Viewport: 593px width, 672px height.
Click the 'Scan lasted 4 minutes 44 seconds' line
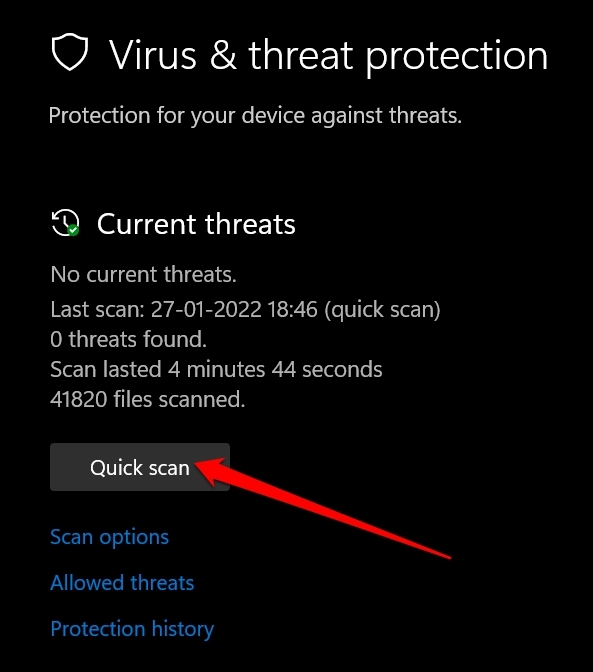(216, 369)
